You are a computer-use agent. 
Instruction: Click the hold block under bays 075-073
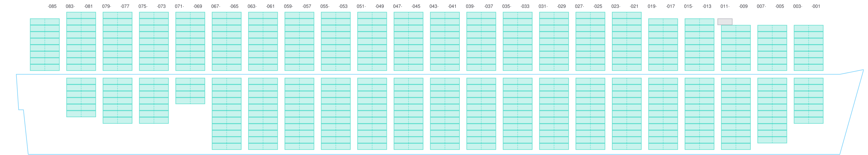click(154, 100)
